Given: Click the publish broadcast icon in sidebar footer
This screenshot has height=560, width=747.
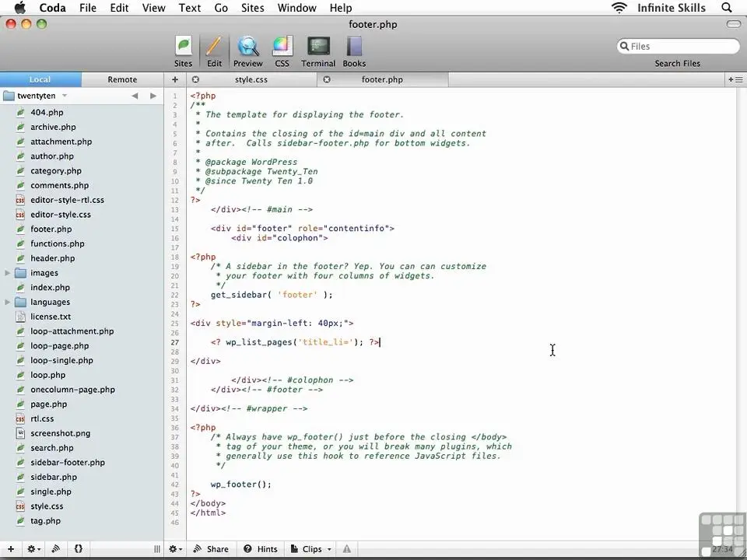Looking at the screenshot, I should pyautogui.click(x=56, y=549).
